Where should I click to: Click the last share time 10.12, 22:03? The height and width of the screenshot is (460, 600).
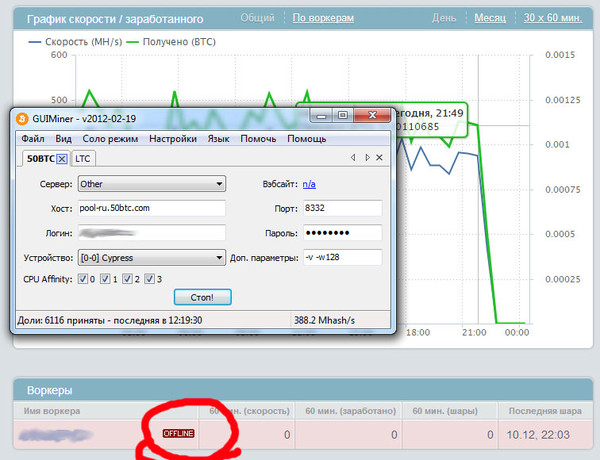click(538, 435)
